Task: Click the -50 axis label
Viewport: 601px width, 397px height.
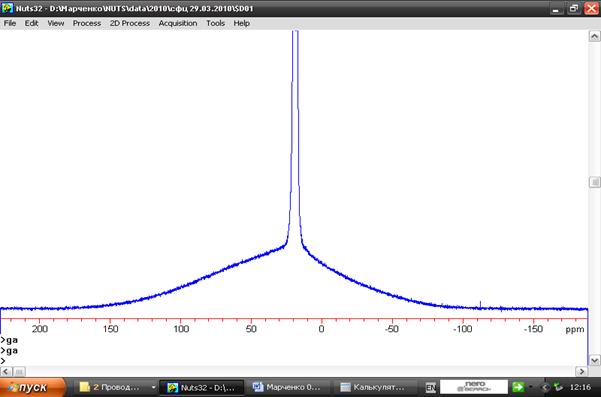Action: point(392,329)
